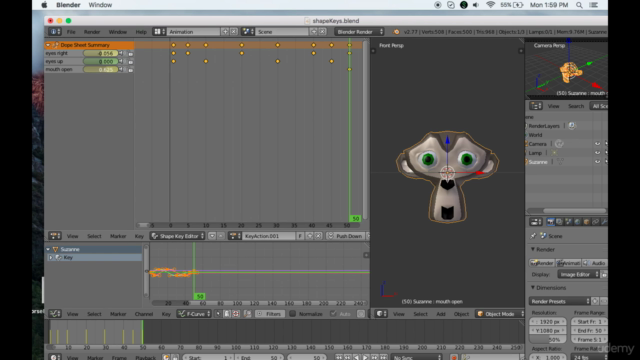Open the Channel menu in Graph Editor
The image size is (640, 360).
(144, 314)
